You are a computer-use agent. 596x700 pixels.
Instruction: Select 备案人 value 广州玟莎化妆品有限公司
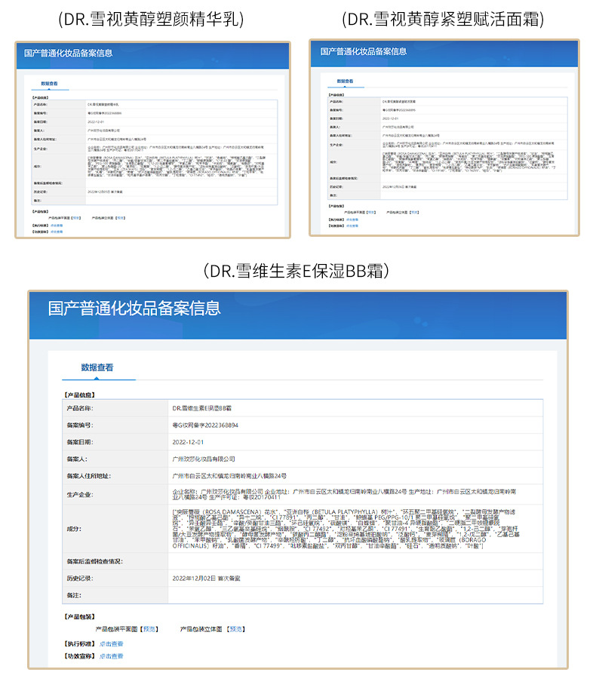coord(204,459)
